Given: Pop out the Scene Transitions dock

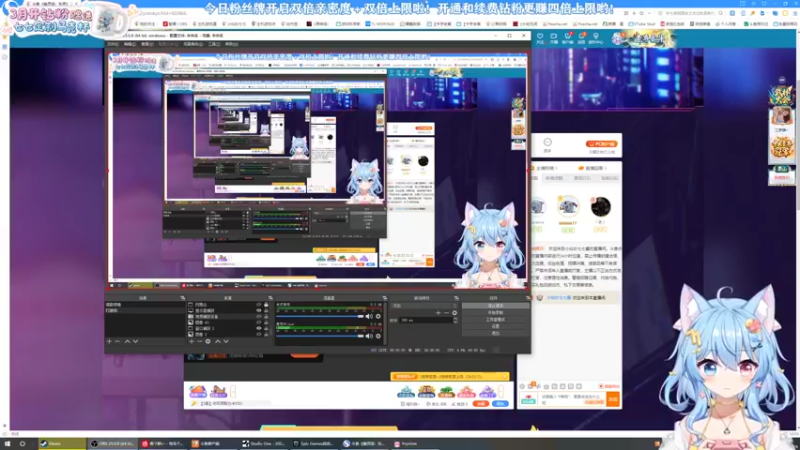Looking at the screenshot, I should pyautogui.click(x=456, y=298).
